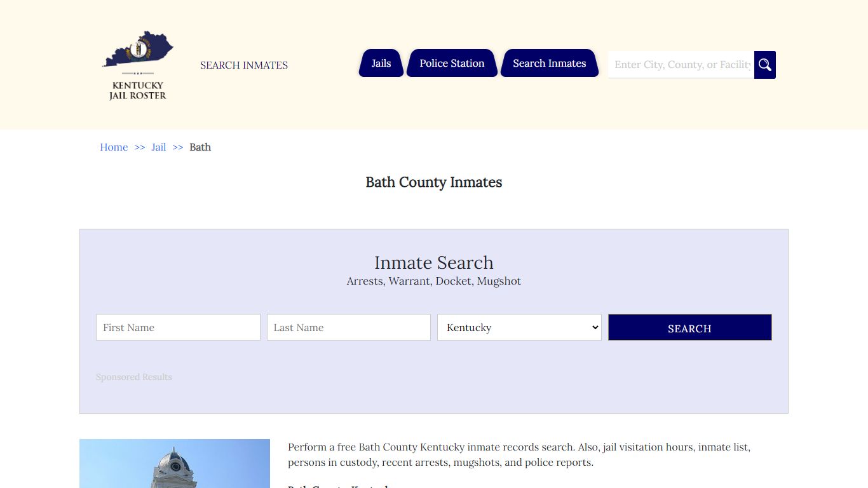Click the Sponsored Results label
Viewport: 868px width, 488px height.
click(x=134, y=377)
